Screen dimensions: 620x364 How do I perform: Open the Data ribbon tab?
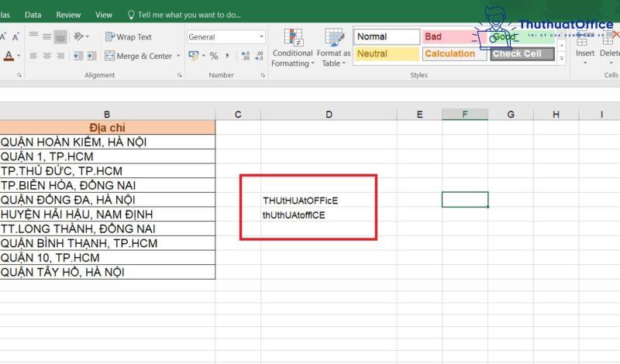(x=33, y=15)
